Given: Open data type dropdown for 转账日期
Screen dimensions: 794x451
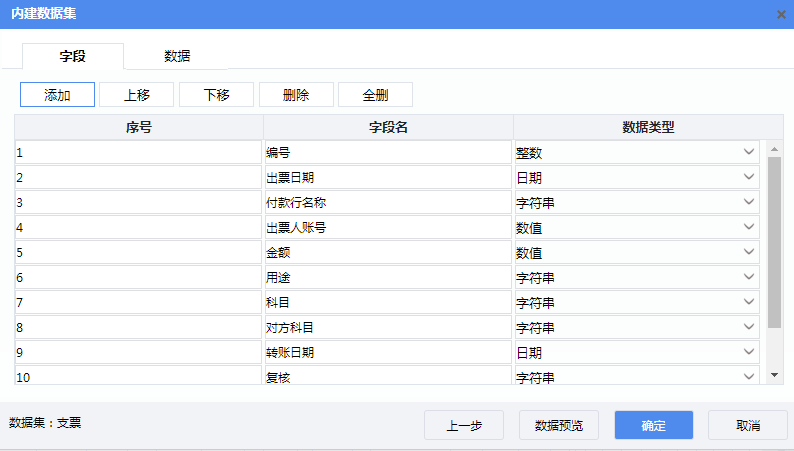Looking at the screenshot, I should click(x=749, y=353).
